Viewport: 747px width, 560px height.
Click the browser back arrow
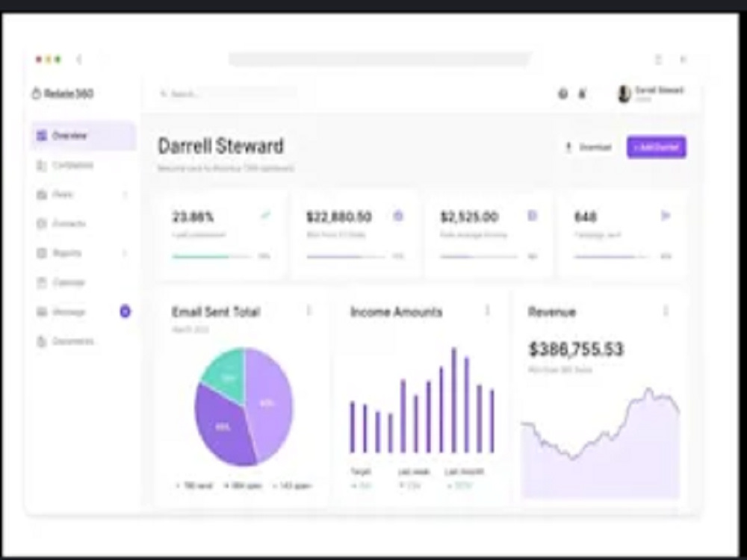(79, 60)
